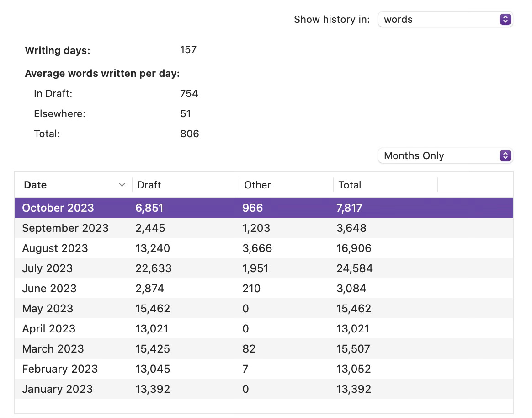This screenshot has height=418, width=532.
Task: Select the January 2023 row
Action: 264,389
